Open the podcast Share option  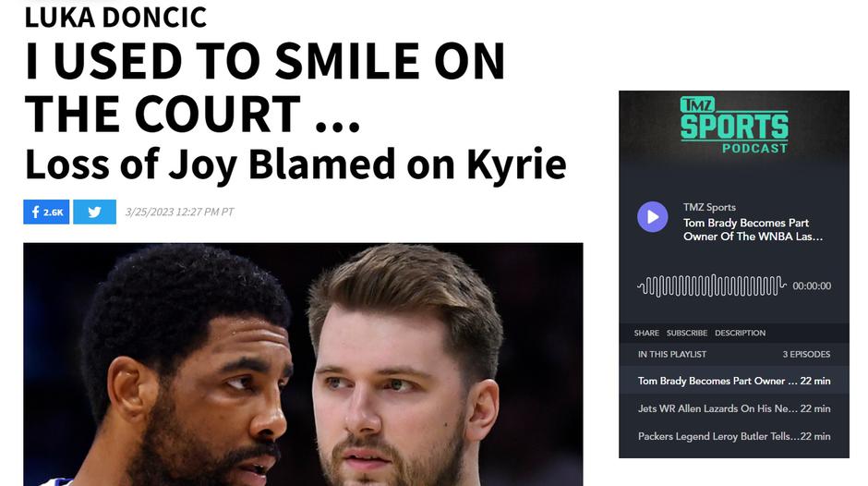pyautogui.click(x=646, y=333)
